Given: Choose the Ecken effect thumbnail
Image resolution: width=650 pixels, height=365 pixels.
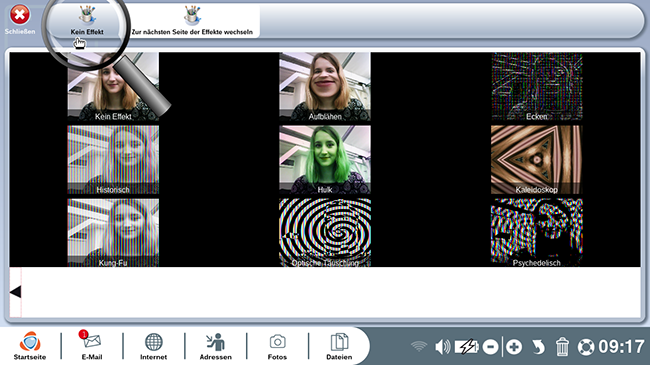Looking at the screenshot, I should pos(537,87).
